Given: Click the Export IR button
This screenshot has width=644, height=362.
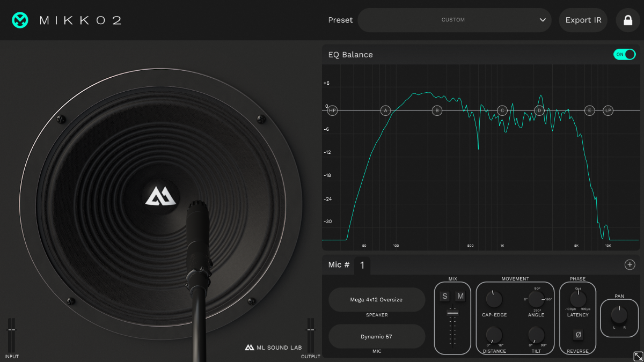Looking at the screenshot, I should tap(583, 20).
